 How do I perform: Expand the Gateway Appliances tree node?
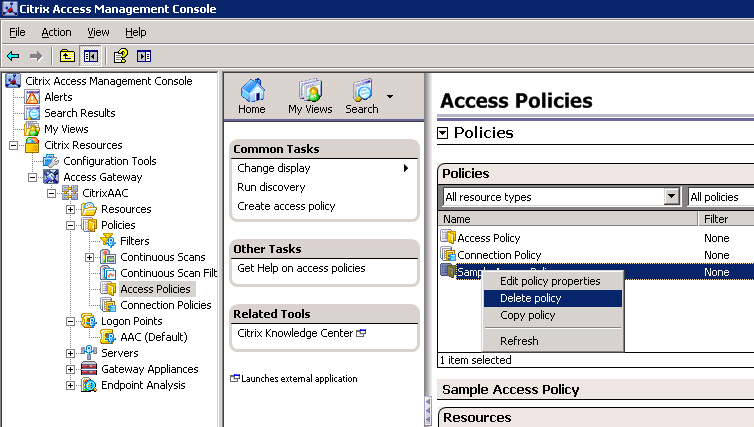pyautogui.click(x=70, y=369)
